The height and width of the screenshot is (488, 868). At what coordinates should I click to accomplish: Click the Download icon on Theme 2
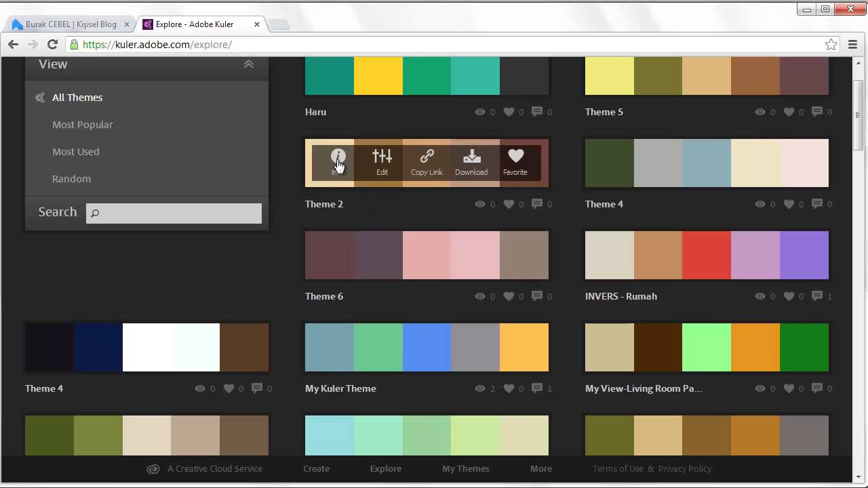pos(471,157)
